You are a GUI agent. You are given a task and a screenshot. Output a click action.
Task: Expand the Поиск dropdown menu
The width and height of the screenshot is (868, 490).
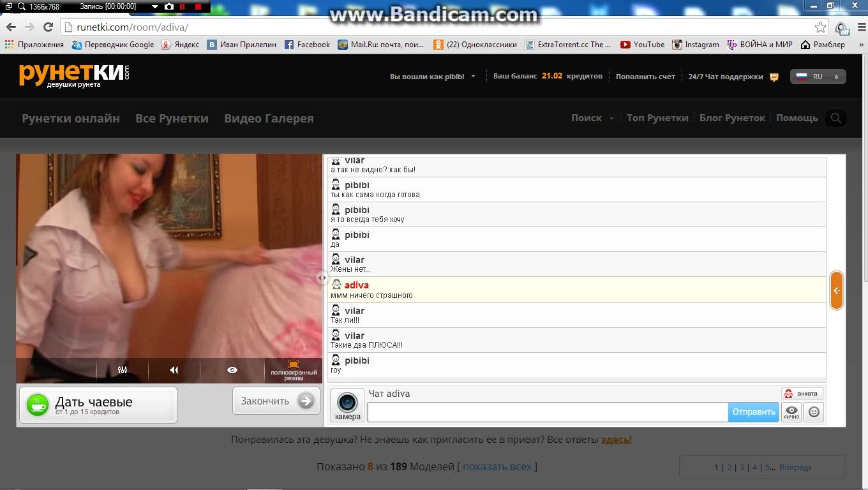coord(611,119)
